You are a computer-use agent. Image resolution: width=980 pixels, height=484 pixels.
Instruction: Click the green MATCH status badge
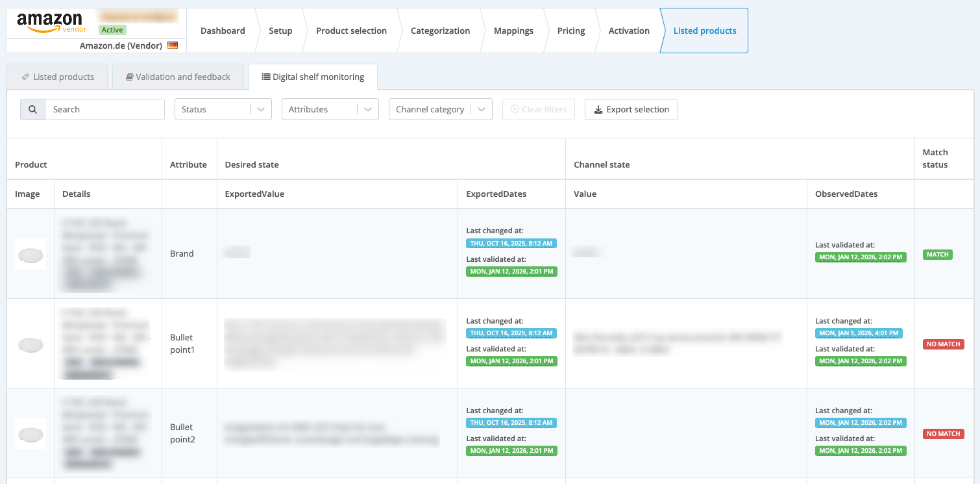(x=937, y=255)
